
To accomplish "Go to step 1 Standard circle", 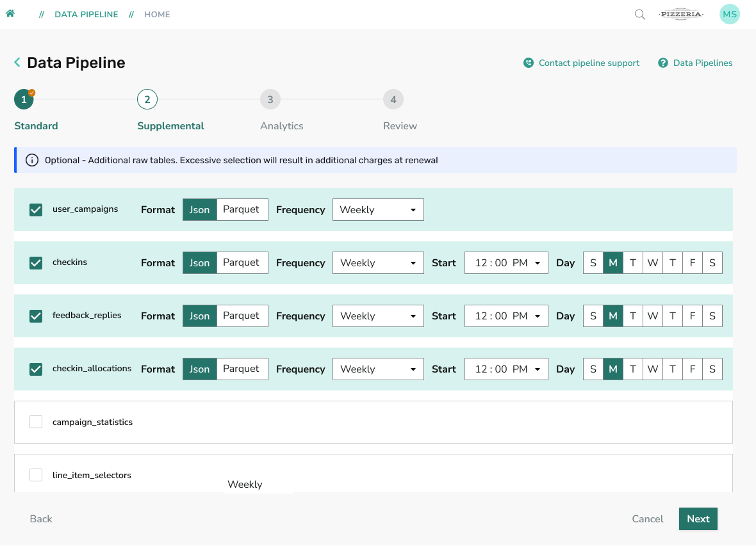I will pos(24,100).
